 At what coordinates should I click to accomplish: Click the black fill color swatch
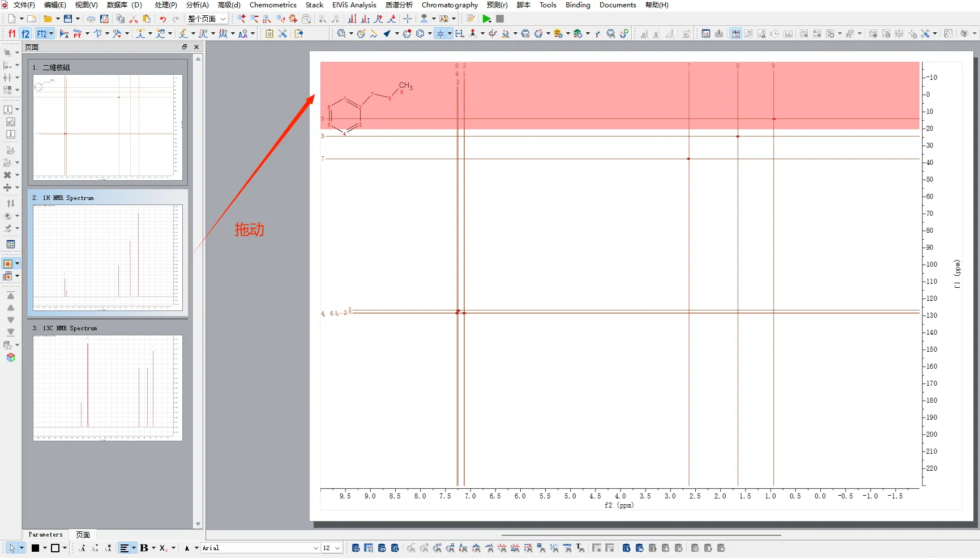(35, 548)
